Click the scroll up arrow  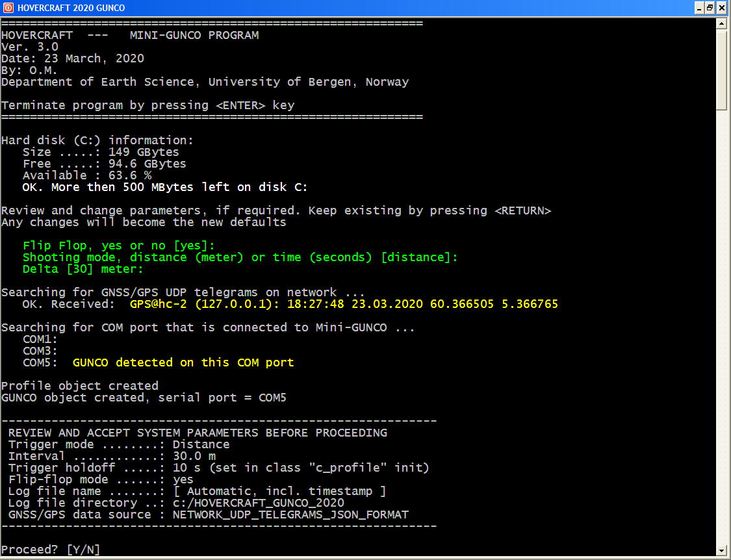721,24
